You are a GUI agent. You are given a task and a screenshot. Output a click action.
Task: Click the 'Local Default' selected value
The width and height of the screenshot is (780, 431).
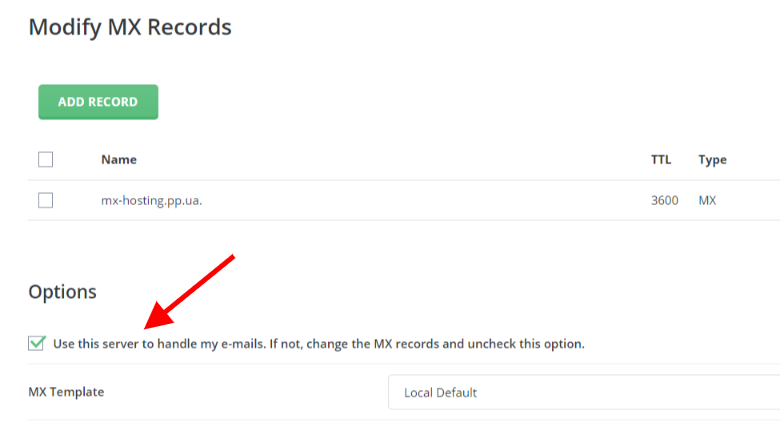[440, 392]
